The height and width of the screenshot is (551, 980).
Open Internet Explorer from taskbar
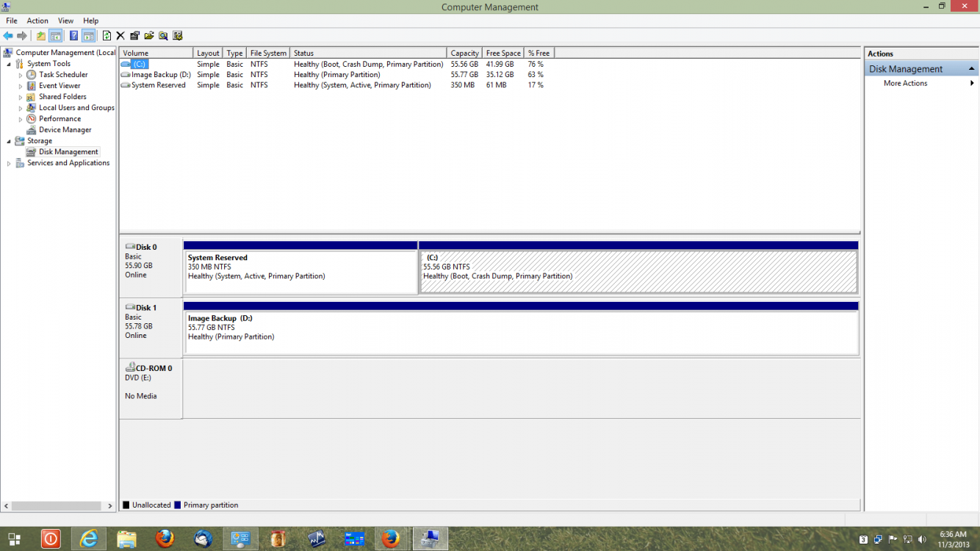click(89, 539)
